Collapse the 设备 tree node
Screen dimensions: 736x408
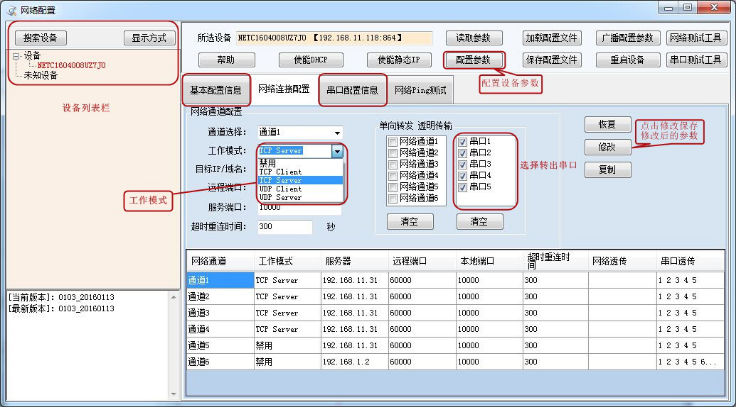tap(16, 56)
